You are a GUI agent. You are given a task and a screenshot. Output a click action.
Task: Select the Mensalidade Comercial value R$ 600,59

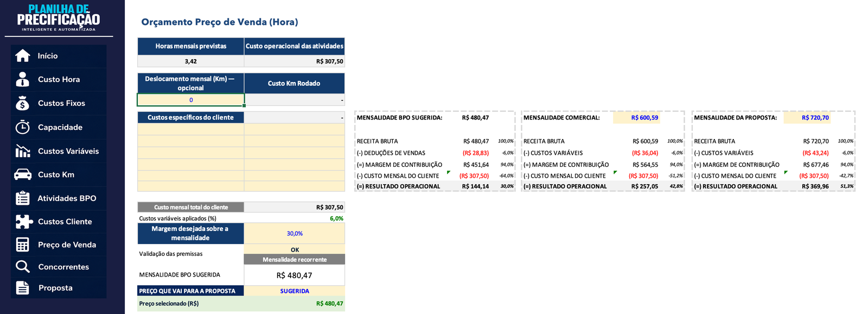coord(644,118)
